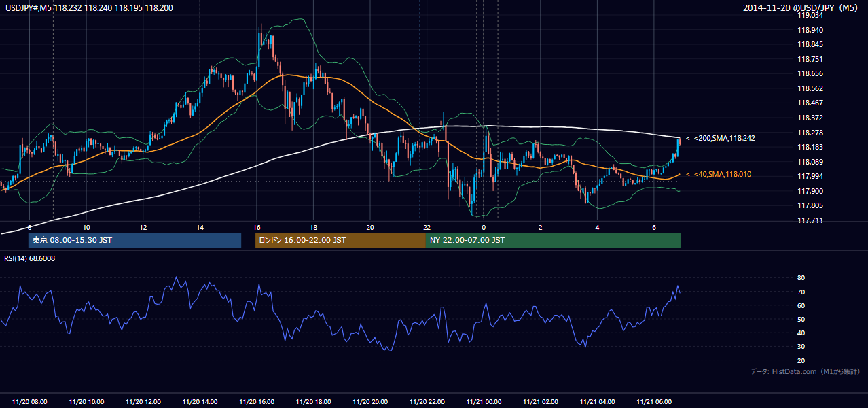This screenshot has width=868, height=408.
Task: Click hour label 16 under the price chart
Action: pyautogui.click(x=257, y=227)
